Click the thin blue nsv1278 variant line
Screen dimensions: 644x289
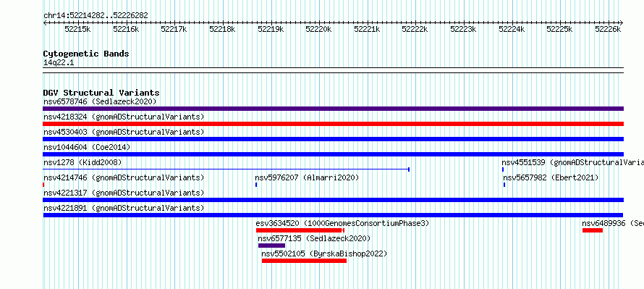pos(226,169)
